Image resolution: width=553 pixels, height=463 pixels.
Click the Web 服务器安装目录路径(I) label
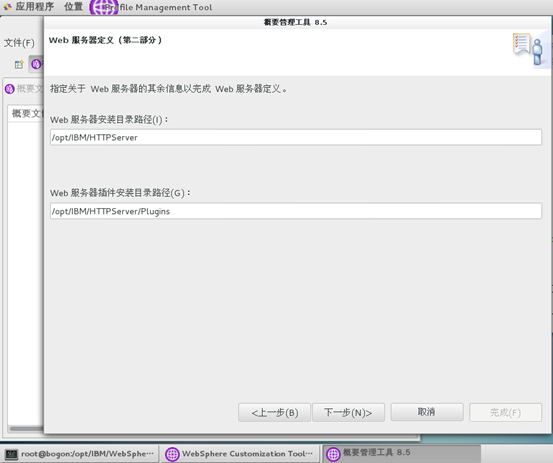click(109, 120)
